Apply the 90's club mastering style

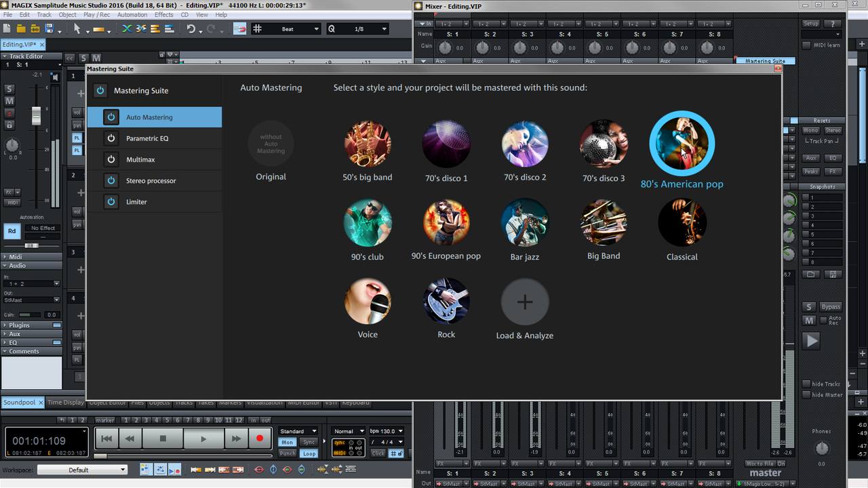(368, 222)
